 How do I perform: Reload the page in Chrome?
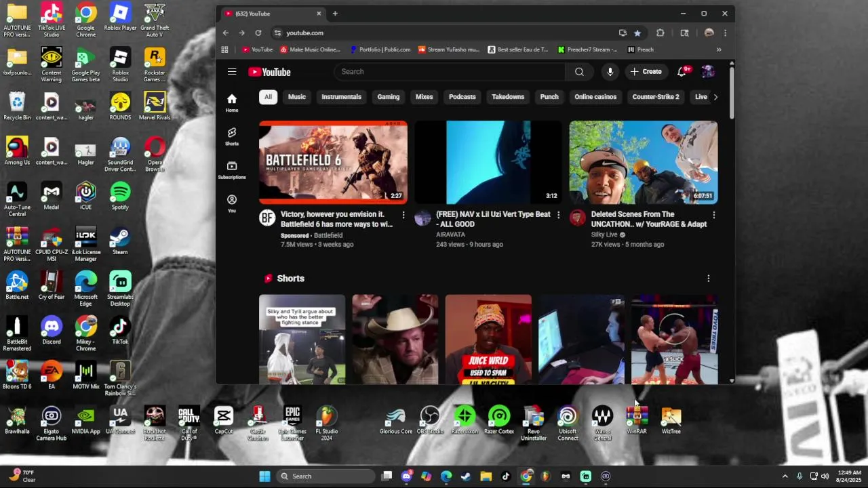258,33
